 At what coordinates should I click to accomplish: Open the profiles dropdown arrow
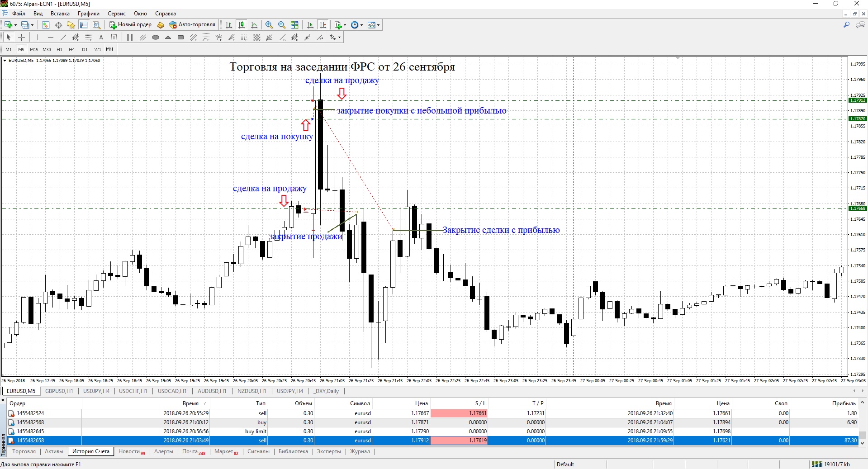(32, 25)
